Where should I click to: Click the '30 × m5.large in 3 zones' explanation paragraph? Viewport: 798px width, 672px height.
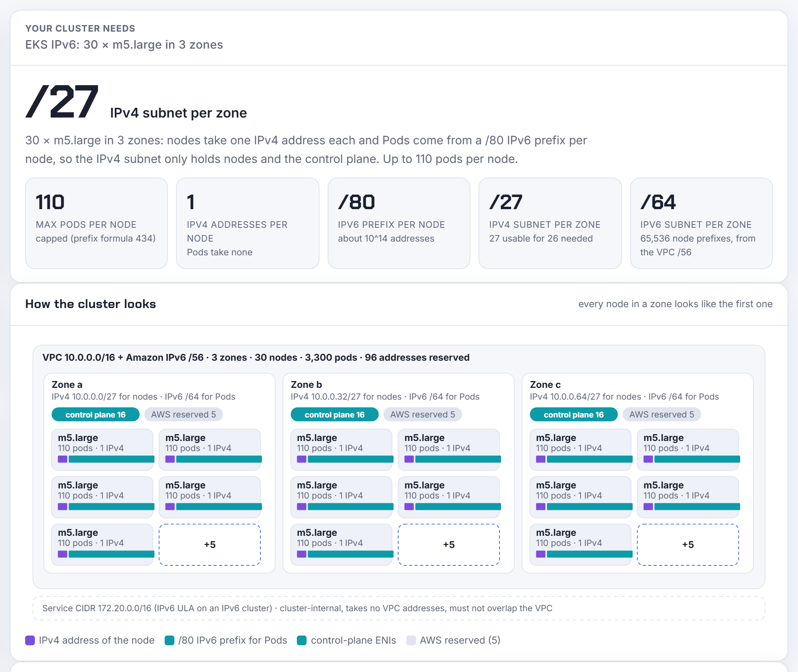click(x=306, y=150)
